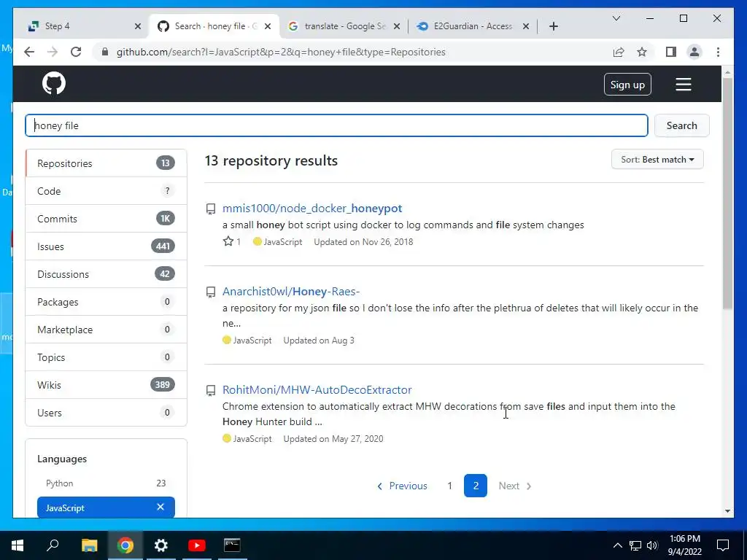
Task: Open the clock showing 1:06 PM
Action: click(684, 545)
